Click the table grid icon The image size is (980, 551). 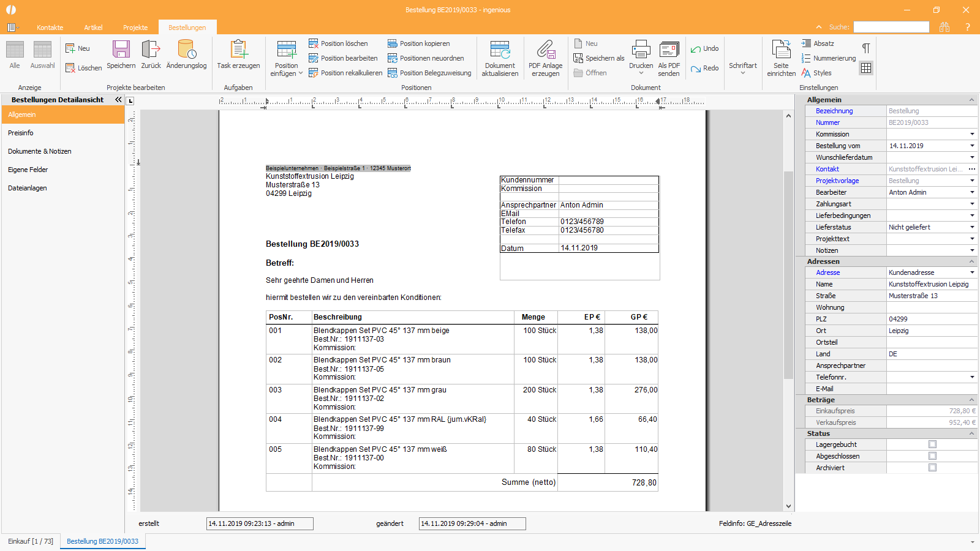coord(866,68)
